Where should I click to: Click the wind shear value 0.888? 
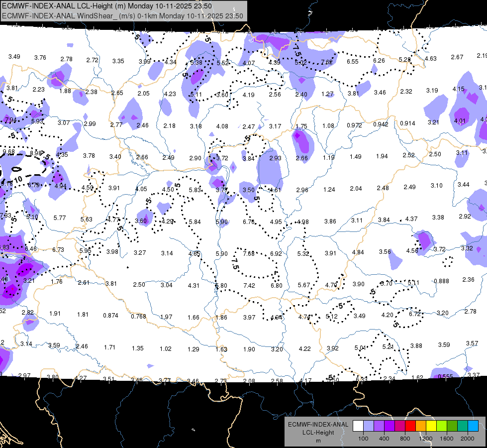(x=441, y=281)
